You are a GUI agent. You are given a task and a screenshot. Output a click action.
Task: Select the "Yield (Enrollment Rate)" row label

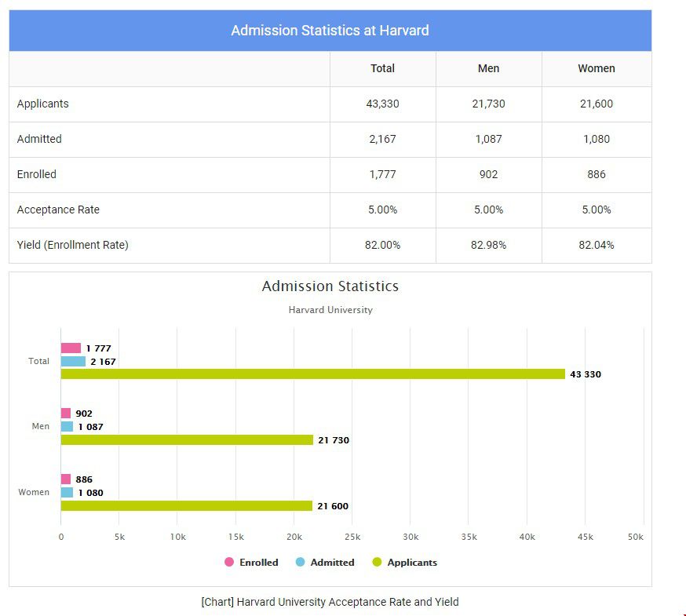[x=73, y=245]
